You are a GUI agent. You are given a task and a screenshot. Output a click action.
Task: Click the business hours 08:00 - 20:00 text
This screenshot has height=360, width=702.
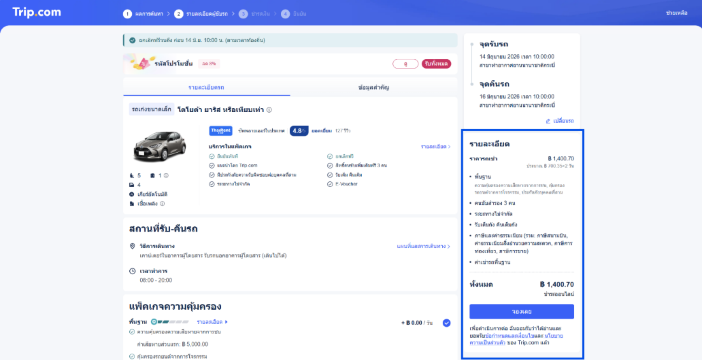(x=156, y=280)
